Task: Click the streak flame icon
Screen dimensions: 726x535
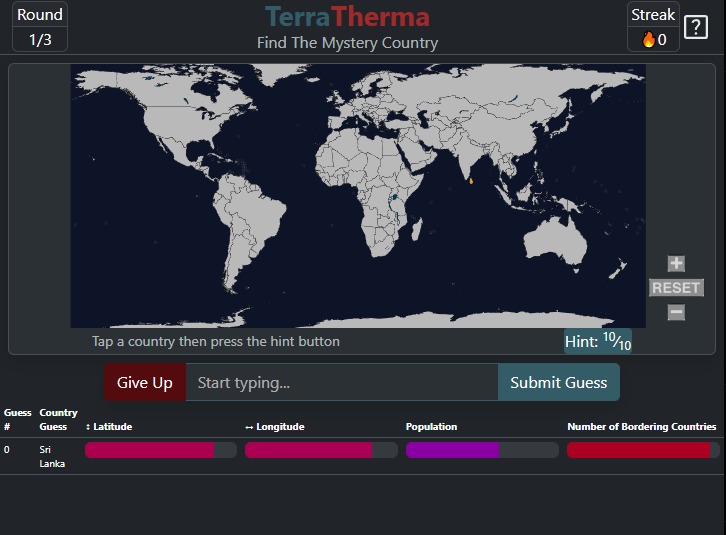Action: 648,39
